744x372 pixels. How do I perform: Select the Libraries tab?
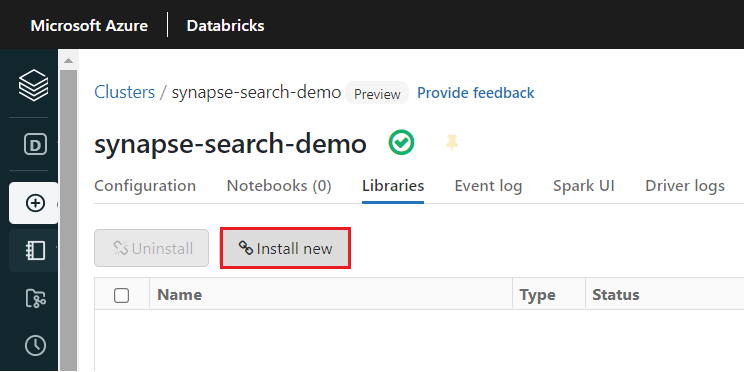click(393, 186)
